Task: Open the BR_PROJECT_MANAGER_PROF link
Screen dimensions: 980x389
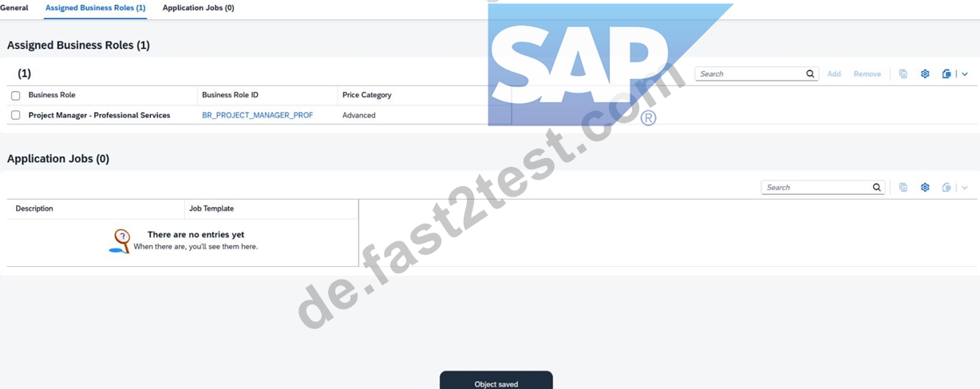Action: 257,115
